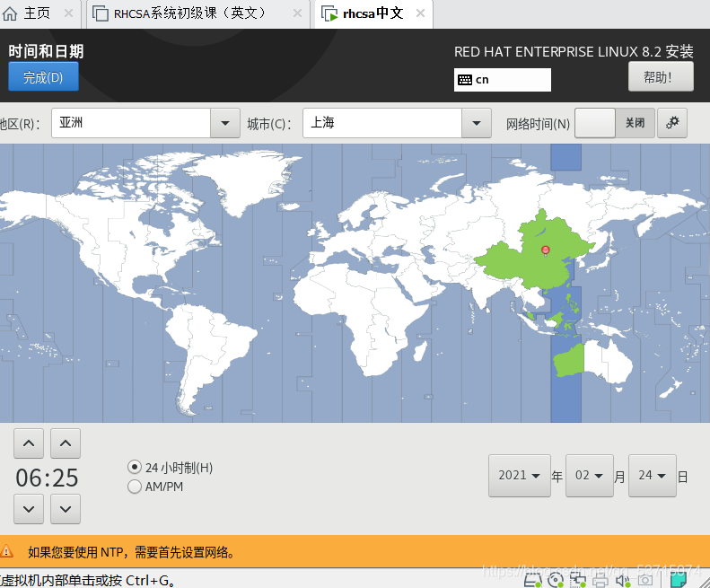710x588 pixels.
Task: Click the home icon in 主页 tab
Action: (10, 13)
